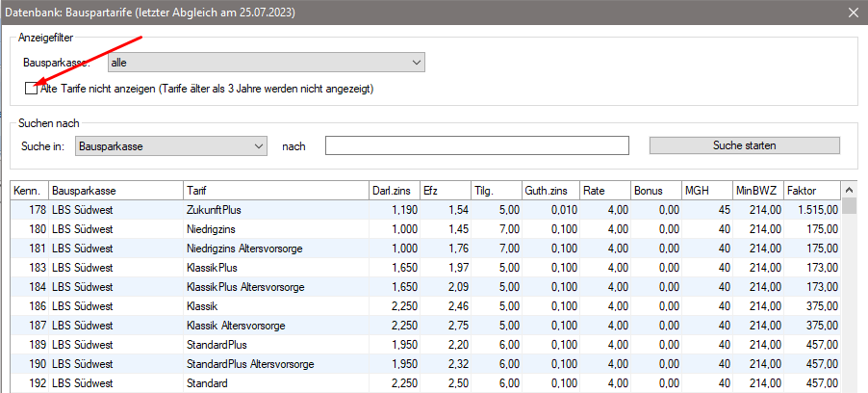Click Guth.zins value 0,010
This screenshot has width=868, height=393.
[x=565, y=210]
